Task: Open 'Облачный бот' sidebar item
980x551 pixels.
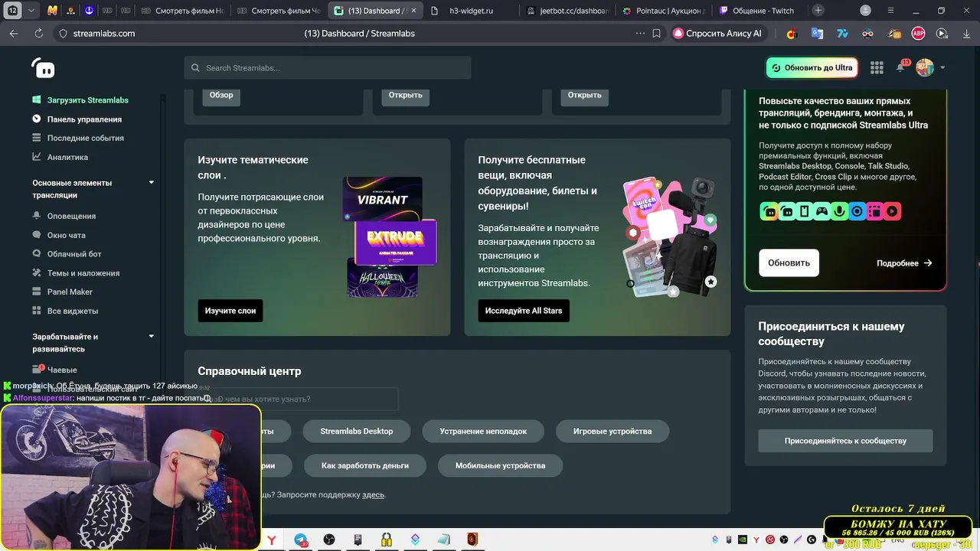Action: (74, 254)
